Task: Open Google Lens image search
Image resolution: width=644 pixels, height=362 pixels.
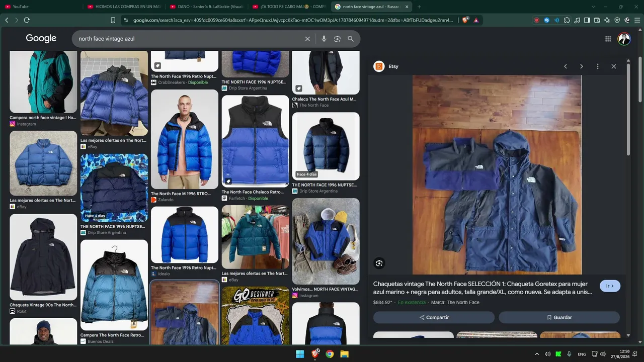Action: tap(337, 39)
